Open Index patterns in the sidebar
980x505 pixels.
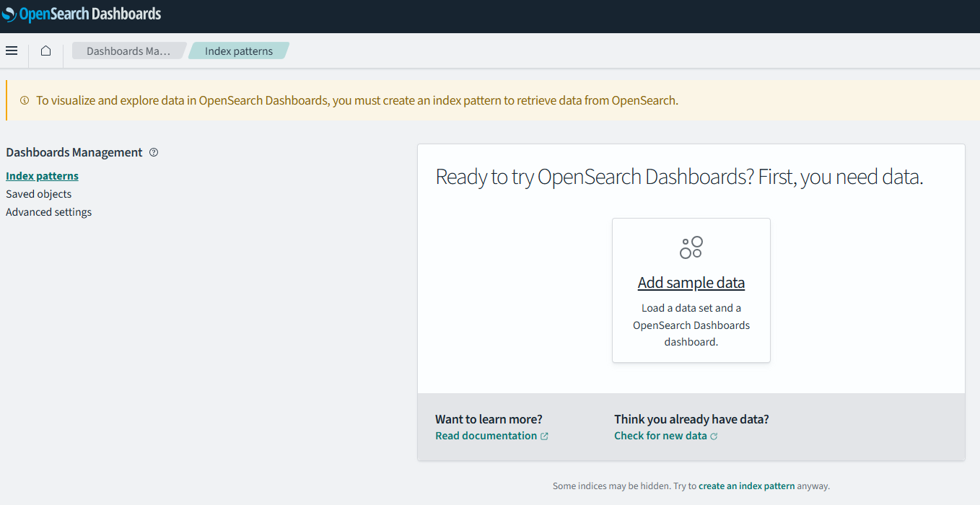click(x=42, y=175)
